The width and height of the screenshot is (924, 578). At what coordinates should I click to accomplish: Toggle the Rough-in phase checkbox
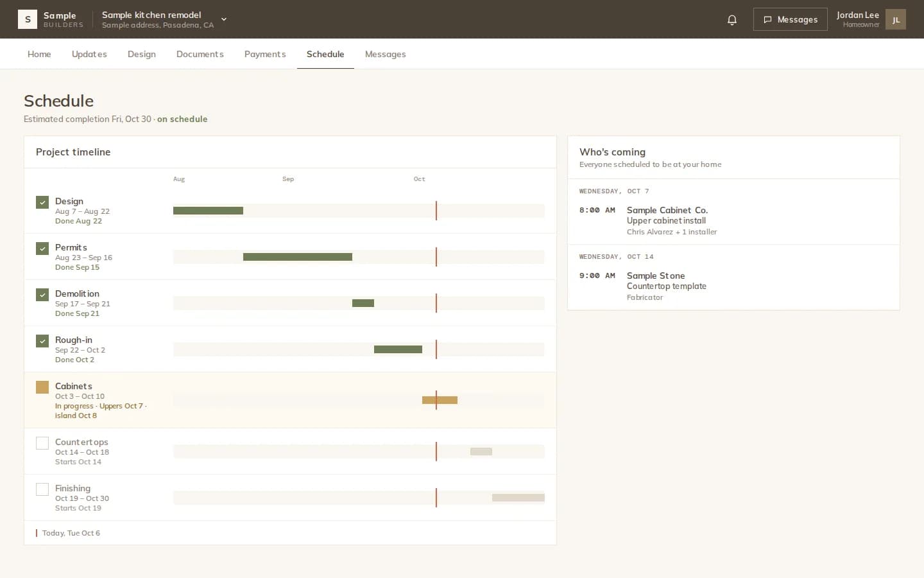click(42, 341)
